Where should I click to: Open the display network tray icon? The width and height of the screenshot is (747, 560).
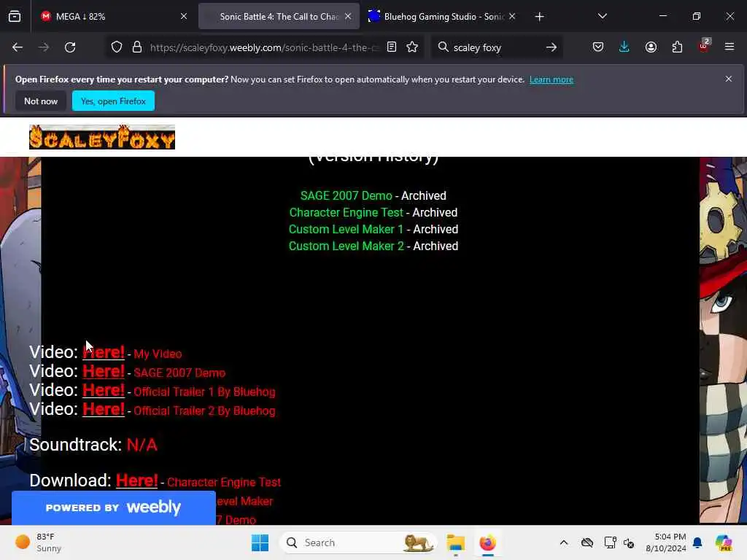coord(610,542)
